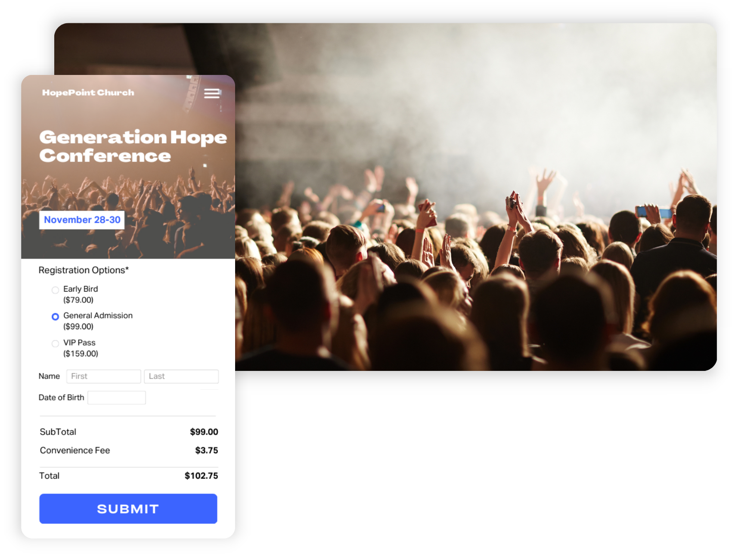Click the Convenience Fee $3.75 amount
Viewport: 732px width, 560px height.
(206, 450)
